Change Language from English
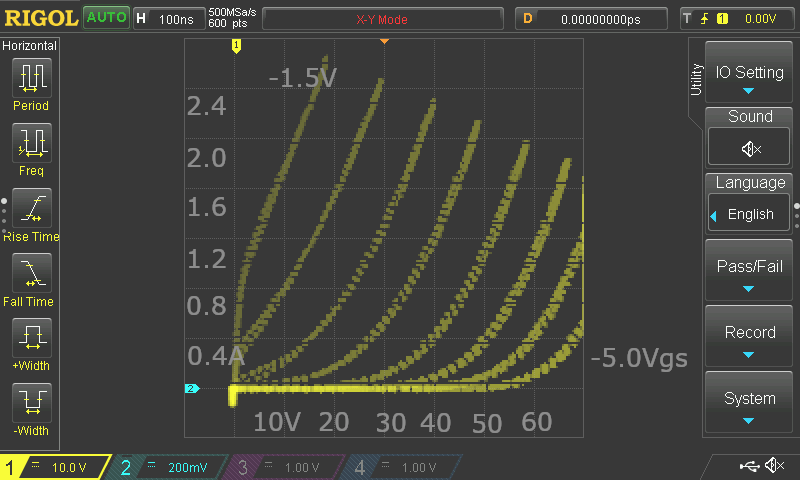 tap(749, 214)
